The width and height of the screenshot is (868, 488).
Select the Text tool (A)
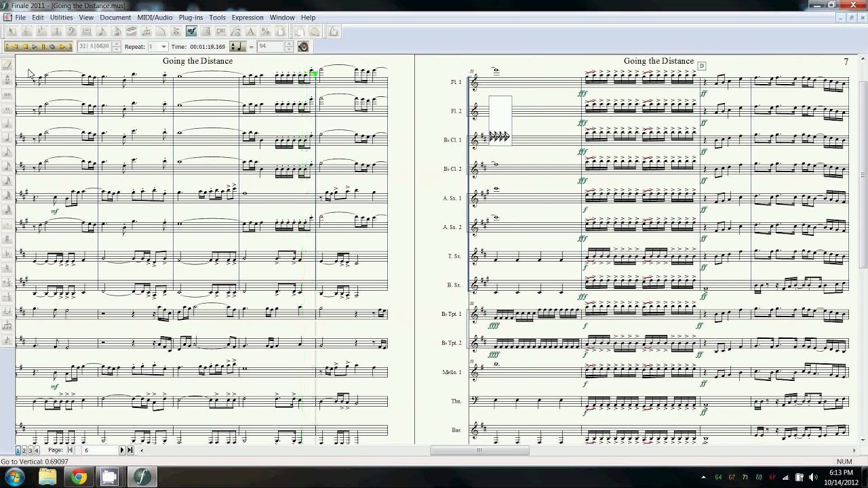(250, 31)
